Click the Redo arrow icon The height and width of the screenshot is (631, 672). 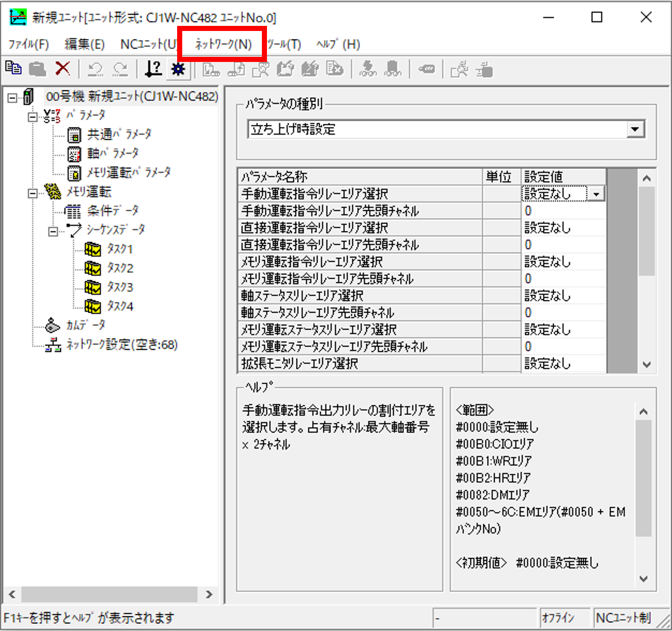pyautogui.click(x=120, y=68)
